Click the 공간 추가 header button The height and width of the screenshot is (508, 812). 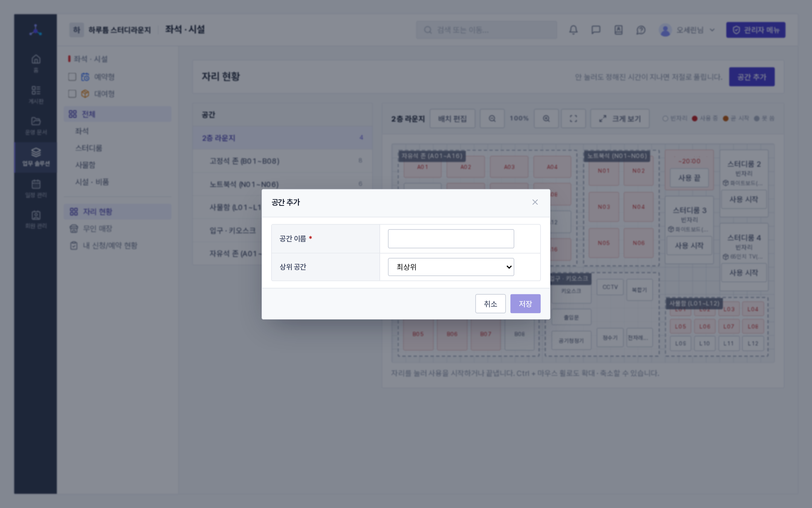pos(751,77)
